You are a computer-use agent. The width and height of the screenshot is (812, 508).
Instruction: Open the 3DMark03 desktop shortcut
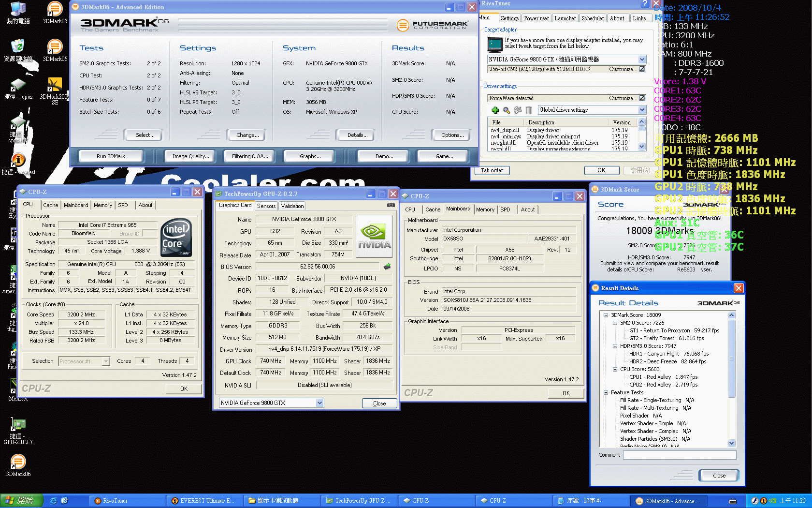point(55,13)
